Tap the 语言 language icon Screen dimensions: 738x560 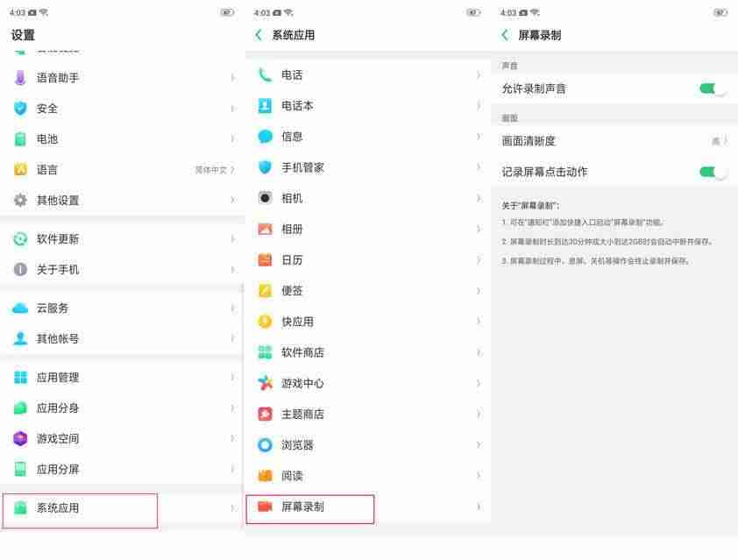(x=20, y=169)
